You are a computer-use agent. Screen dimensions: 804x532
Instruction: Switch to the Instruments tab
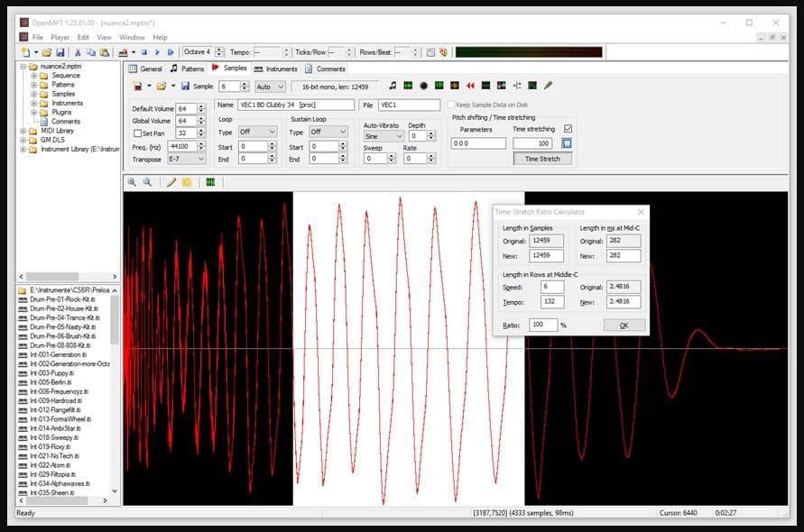coord(276,69)
